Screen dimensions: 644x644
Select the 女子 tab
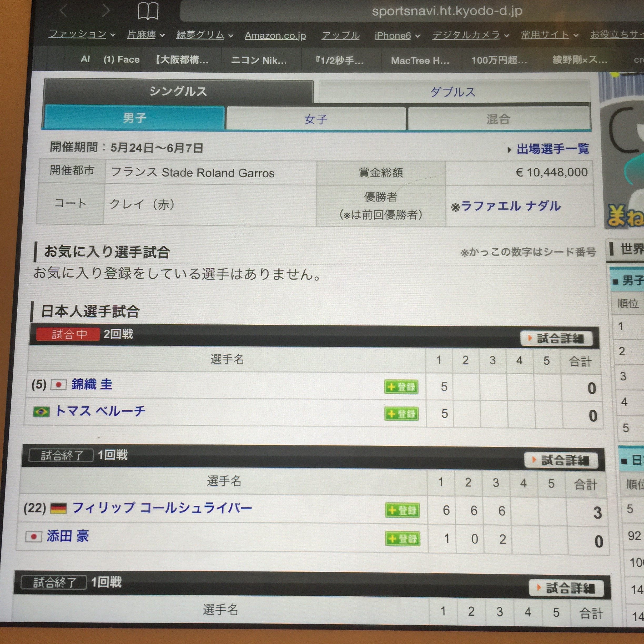pyautogui.click(x=316, y=119)
